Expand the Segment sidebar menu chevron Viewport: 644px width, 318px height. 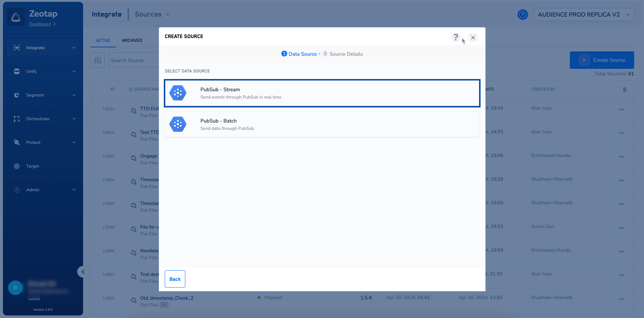coord(74,95)
